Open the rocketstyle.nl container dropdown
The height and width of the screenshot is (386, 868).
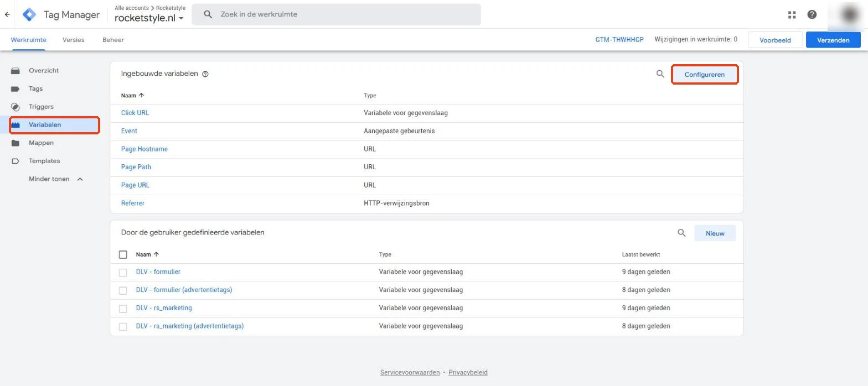click(x=149, y=18)
